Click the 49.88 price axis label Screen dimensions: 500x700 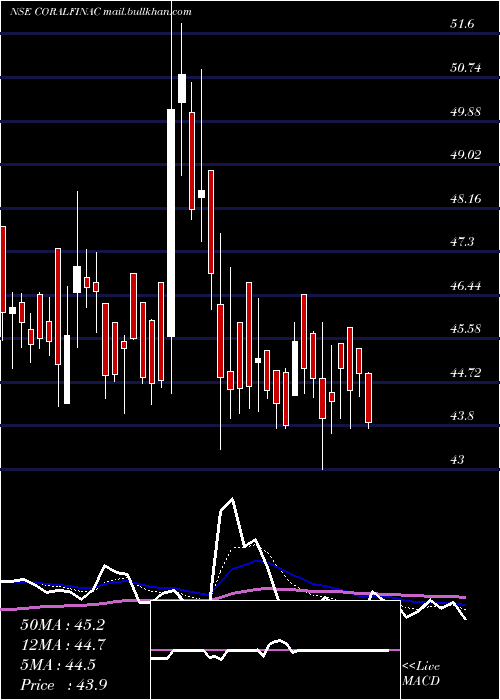point(466,111)
